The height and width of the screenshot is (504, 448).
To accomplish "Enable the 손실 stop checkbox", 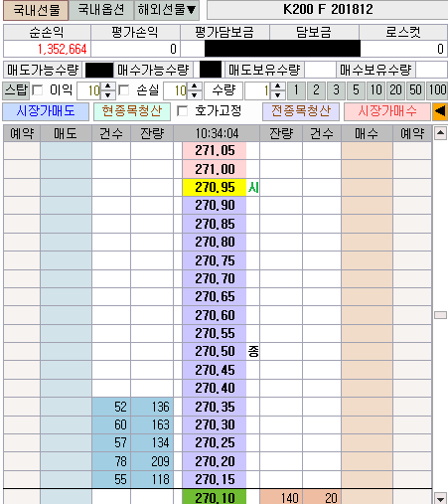I will pos(124,90).
